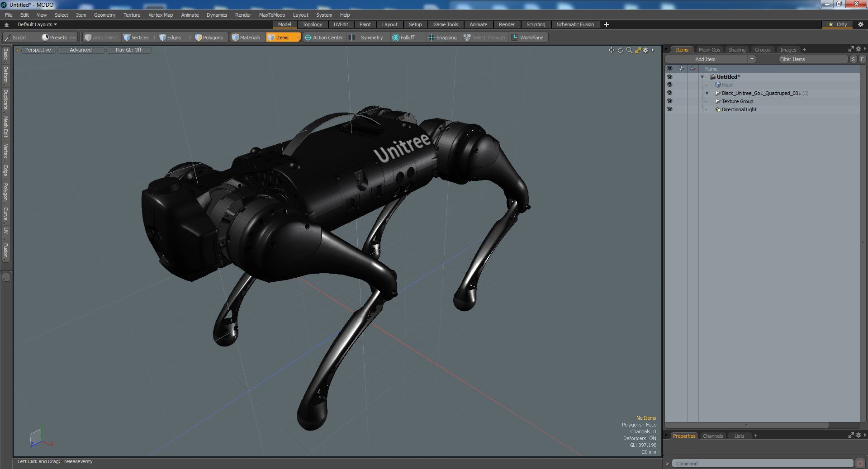
Task: Open the Vertex Map menu
Action: [161, 15]
